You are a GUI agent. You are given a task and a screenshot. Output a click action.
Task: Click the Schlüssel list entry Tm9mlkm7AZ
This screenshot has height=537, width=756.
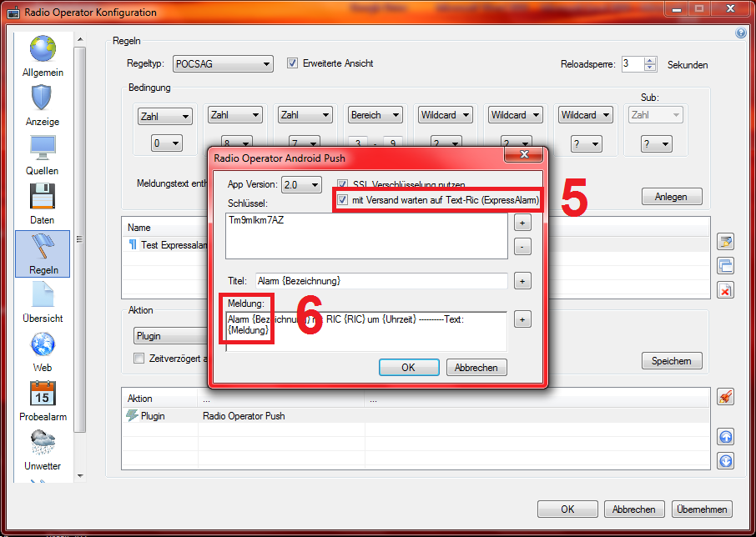pyautogui.click(x=256, y=221)
